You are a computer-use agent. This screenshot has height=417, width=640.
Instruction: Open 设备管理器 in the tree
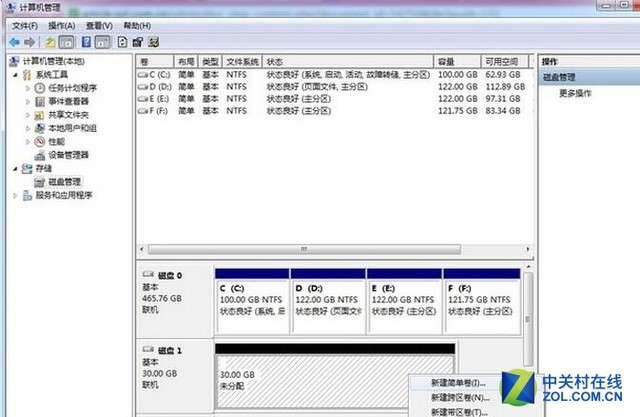pos(68,155)
